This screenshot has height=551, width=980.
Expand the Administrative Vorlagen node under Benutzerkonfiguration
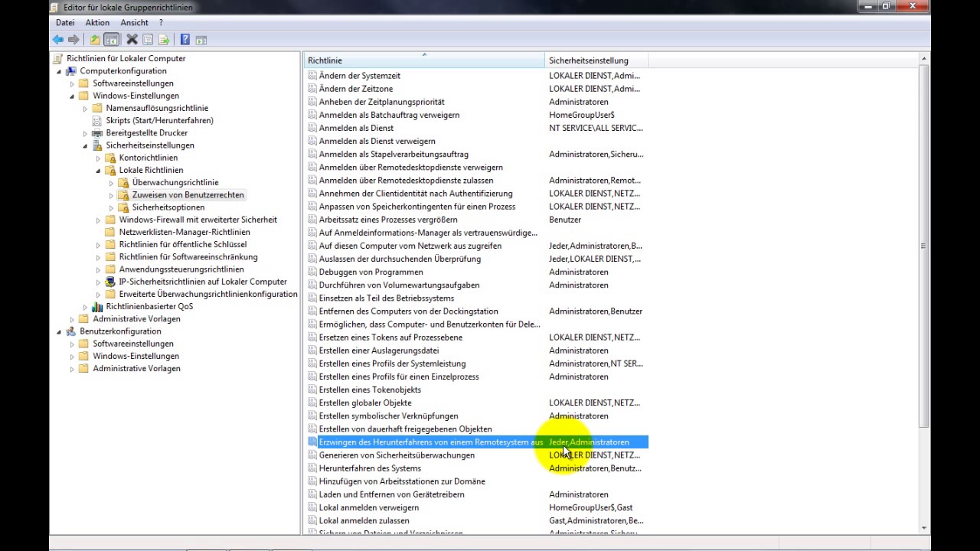[x=72, y=369]
